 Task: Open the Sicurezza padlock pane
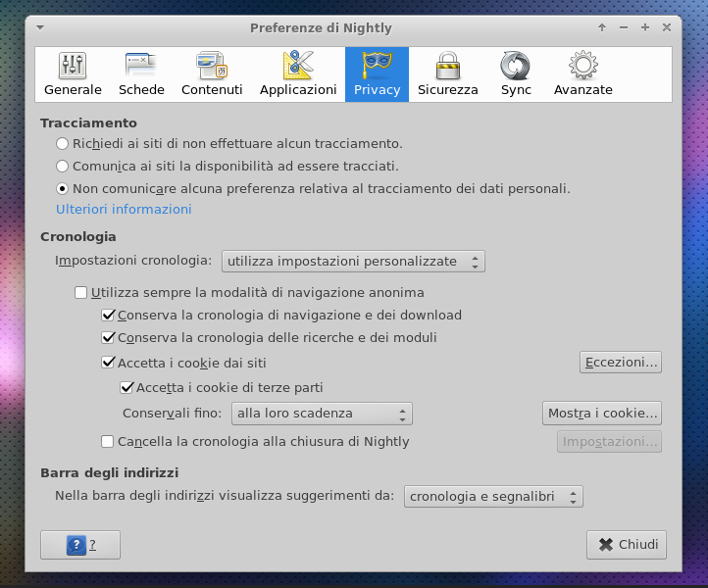(x=447, y=74)
